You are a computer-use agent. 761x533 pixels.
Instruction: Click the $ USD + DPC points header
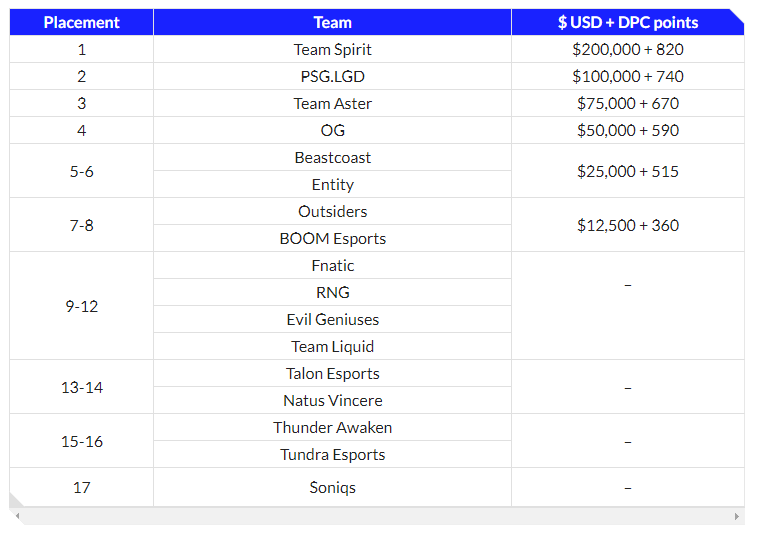click(x=627, y=22)
